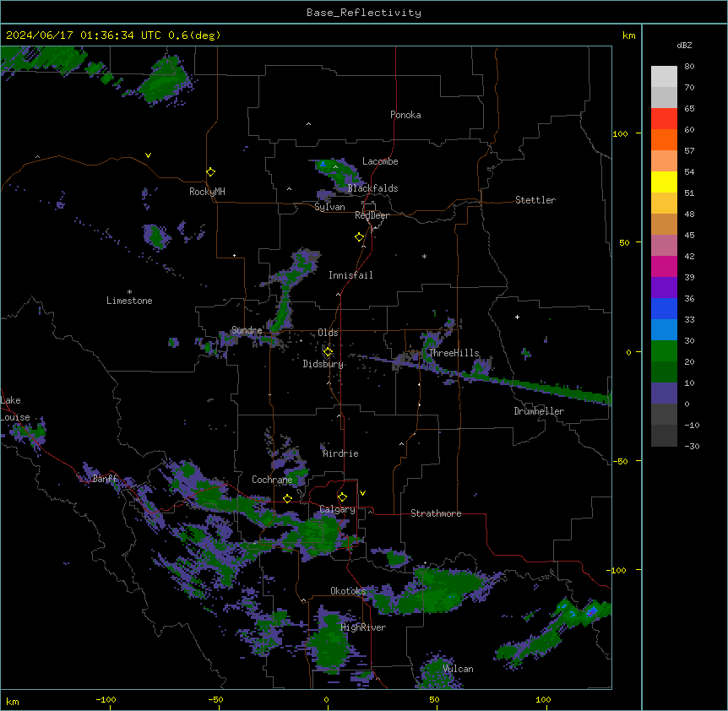Viewport: 728px width, 711px height.
Task: Click the yellow diamond marker south of RedDeer
Action: 360,237
